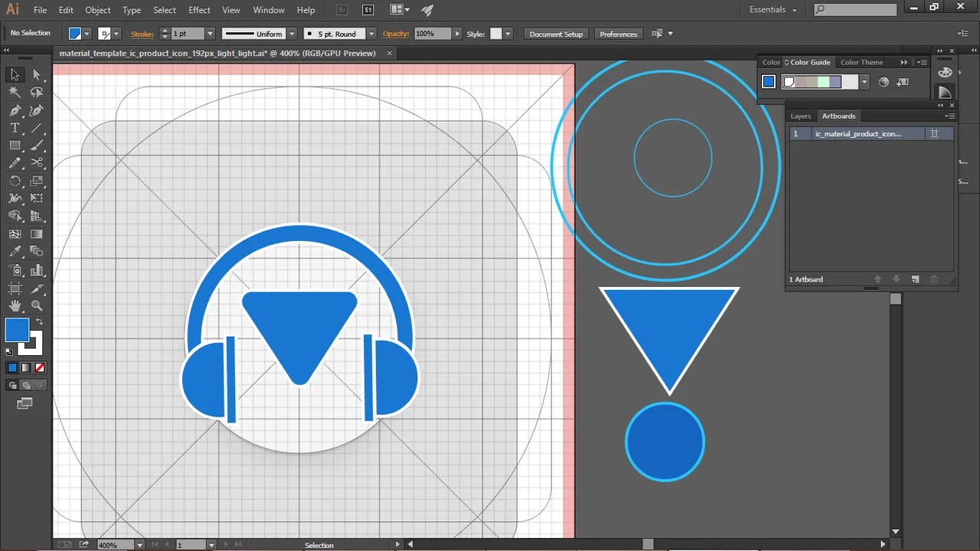Open the Uniform width profile dropdown
This screenshot has width=980, height=551.
coord(292,34)
